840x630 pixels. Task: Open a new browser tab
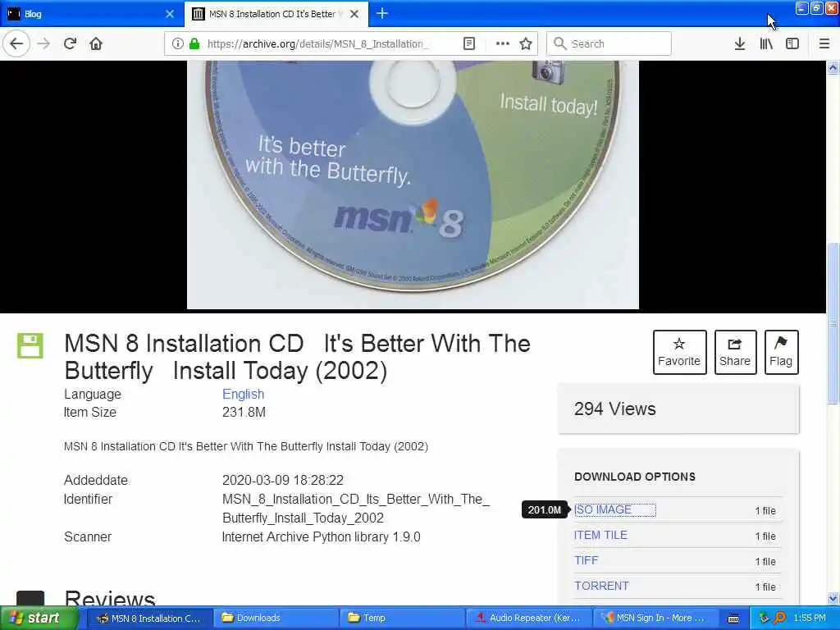pos(382,13)
